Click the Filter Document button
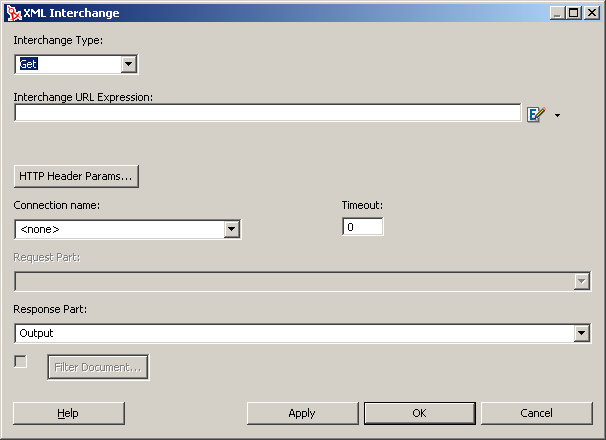This screenshot has height=440, width=606. (98, 367)
